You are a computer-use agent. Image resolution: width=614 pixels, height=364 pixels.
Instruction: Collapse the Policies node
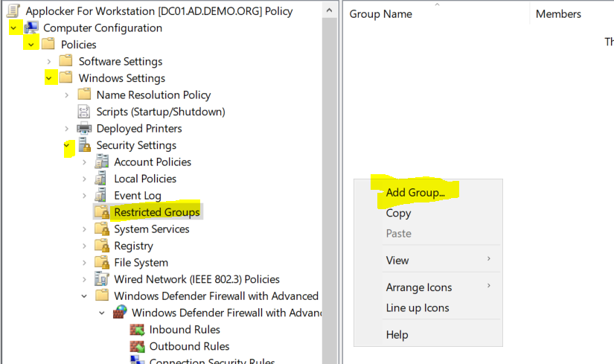click(31, 45)
